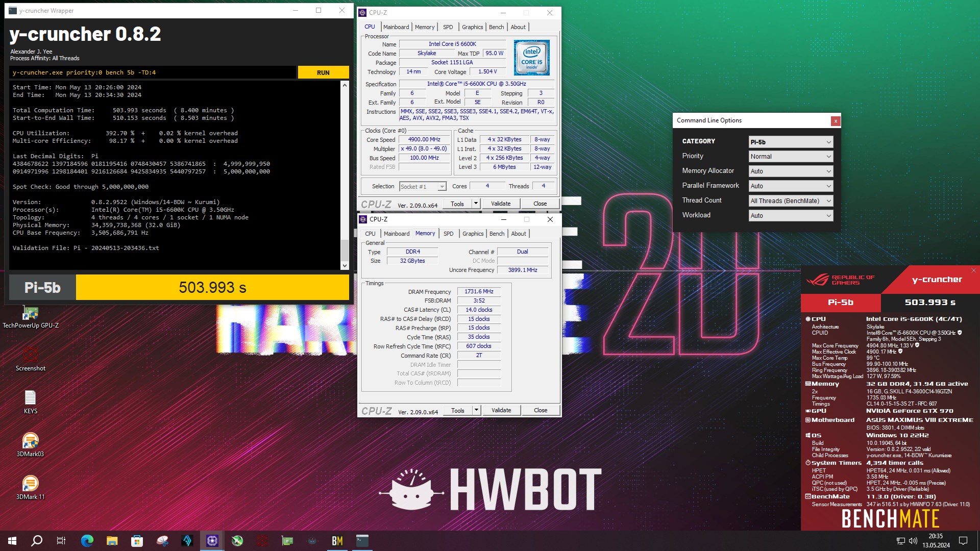Launch 3DMark 11 from the desktop
Image resolution: width=980 pixels, height=551 pixels.
(x=31, y=488)
